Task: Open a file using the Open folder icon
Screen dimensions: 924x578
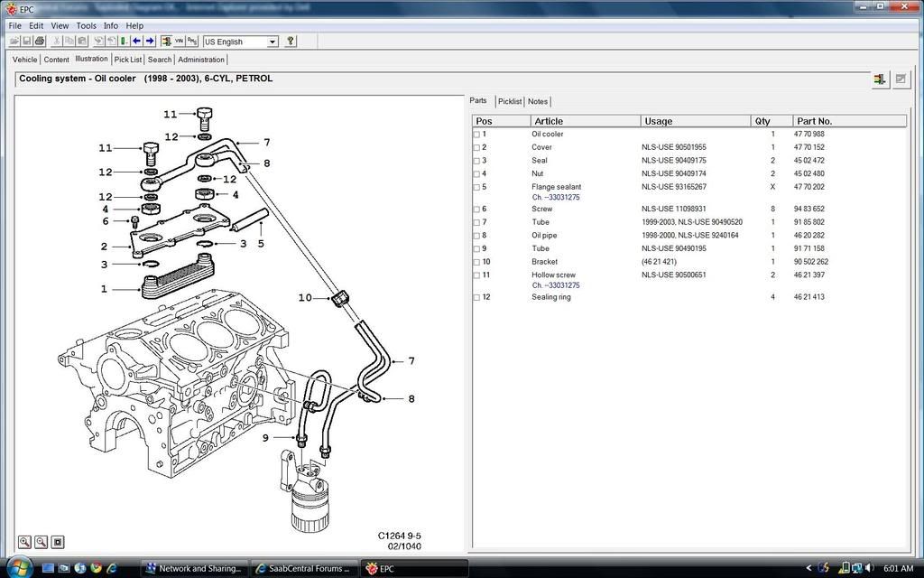Action: pos(14,41)
